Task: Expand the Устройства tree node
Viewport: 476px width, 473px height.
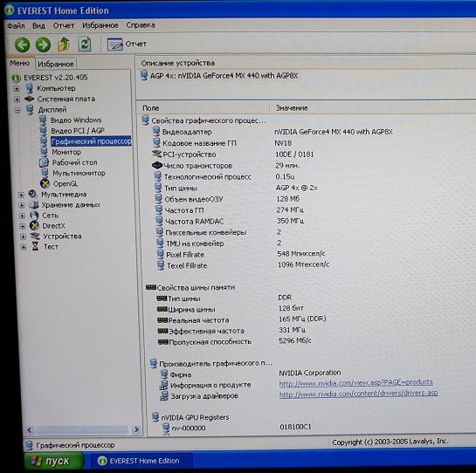Action: click(x=23, y=236)
